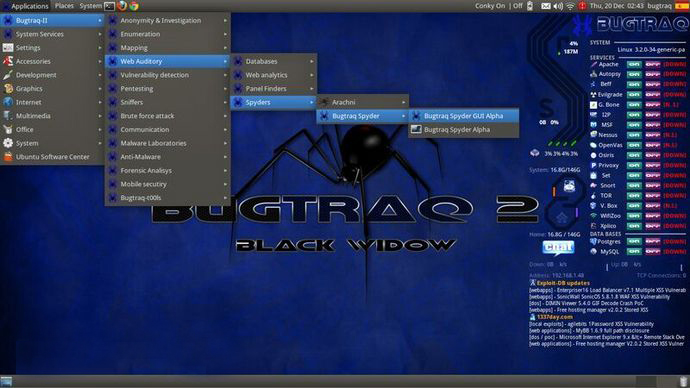
Task: Expand the Databases submenu
Action: (274, 61)
